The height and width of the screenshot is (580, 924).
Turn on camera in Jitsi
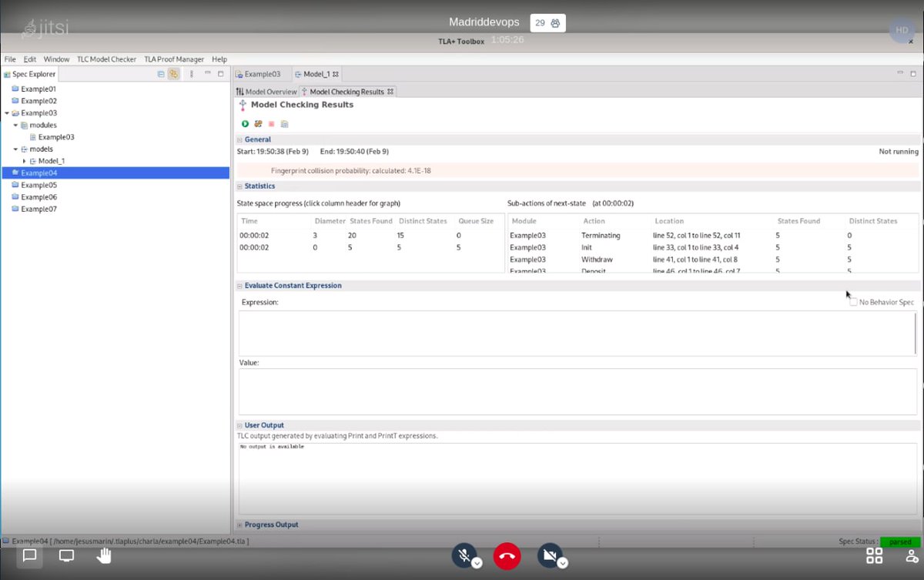click(550, 555)
